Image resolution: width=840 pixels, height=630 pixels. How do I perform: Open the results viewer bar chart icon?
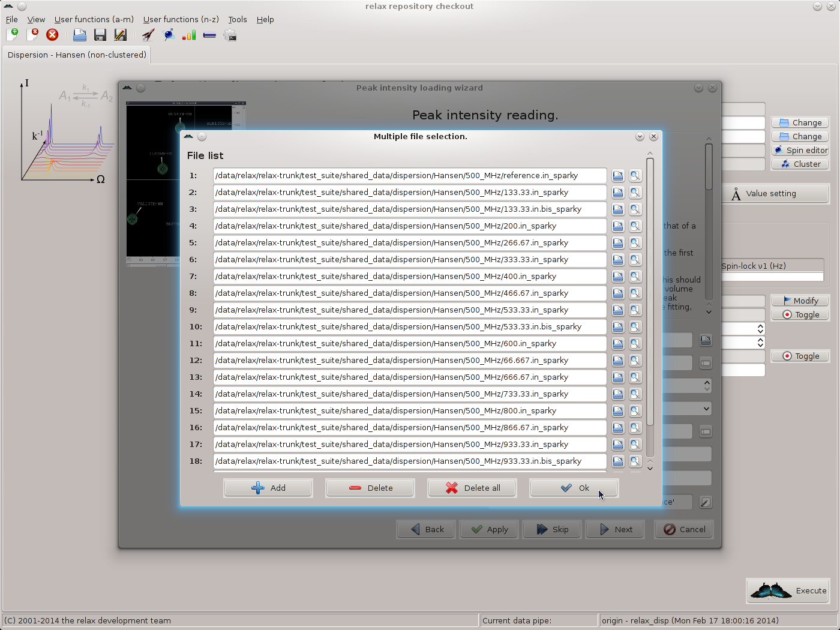pos(189,35)
